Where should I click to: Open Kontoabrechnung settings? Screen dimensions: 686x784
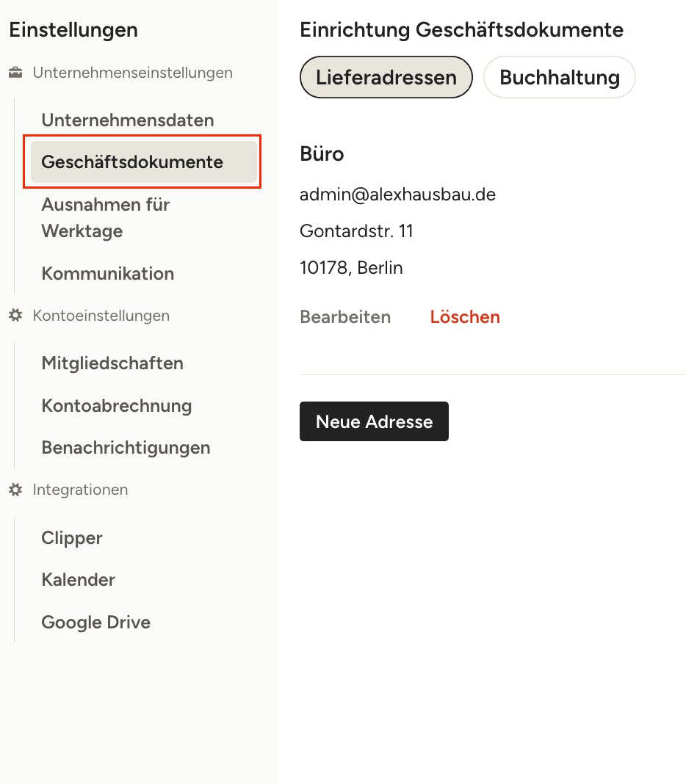(117, 405)
